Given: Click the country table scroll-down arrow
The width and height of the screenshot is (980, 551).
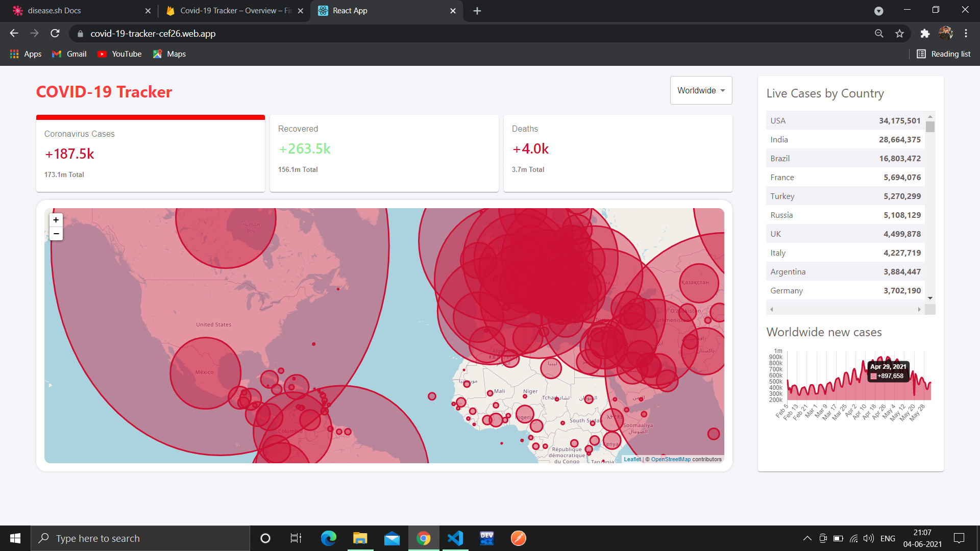Looking at the screenshot, I should 930,298.
